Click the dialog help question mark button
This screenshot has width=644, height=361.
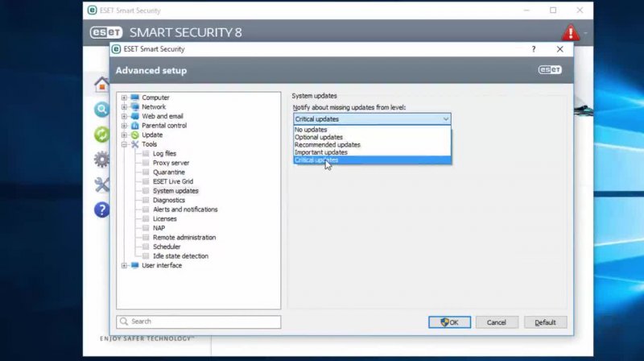click(x=533, y=49)
